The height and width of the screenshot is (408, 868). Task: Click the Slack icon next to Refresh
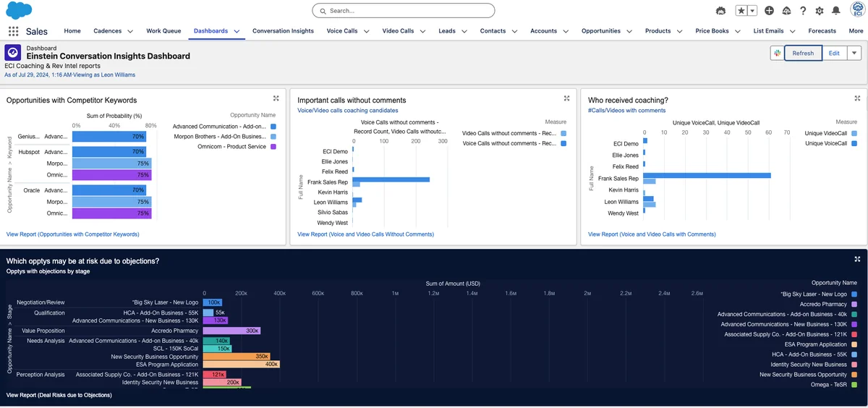[778, 53]
